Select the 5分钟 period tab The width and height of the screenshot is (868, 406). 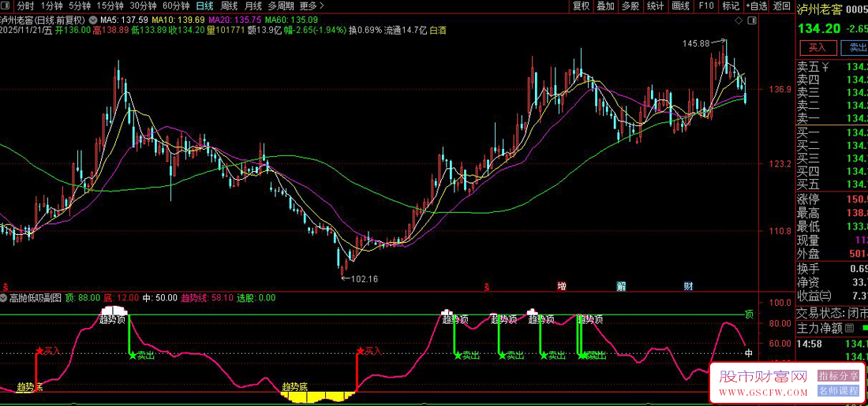(80, 6)
